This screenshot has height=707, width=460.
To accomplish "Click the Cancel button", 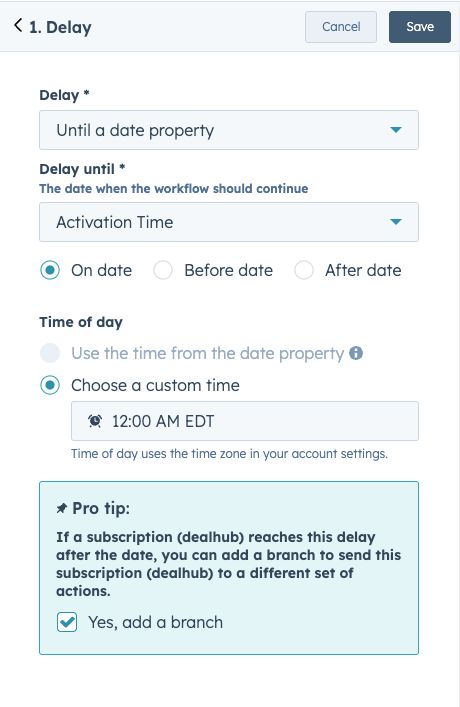I will point(341,27).
